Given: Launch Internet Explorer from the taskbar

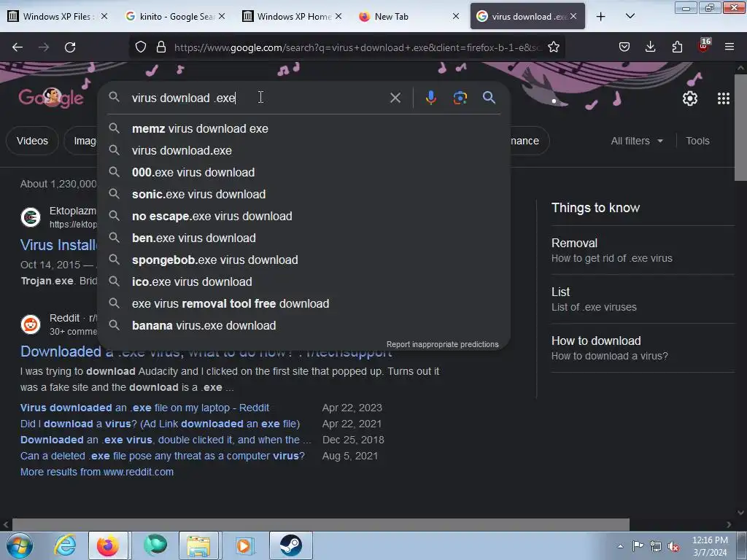Looking at the screenshot, I should click(x=65, y=545).
